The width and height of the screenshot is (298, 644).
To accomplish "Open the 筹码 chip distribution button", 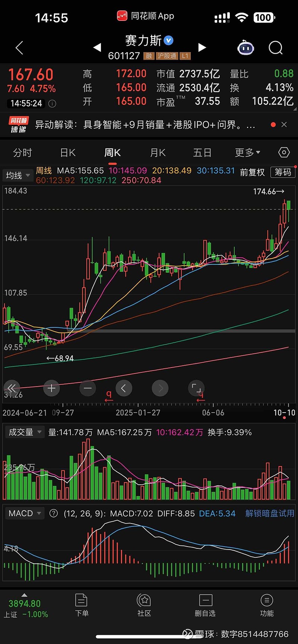I will click(x=283, y=172).
